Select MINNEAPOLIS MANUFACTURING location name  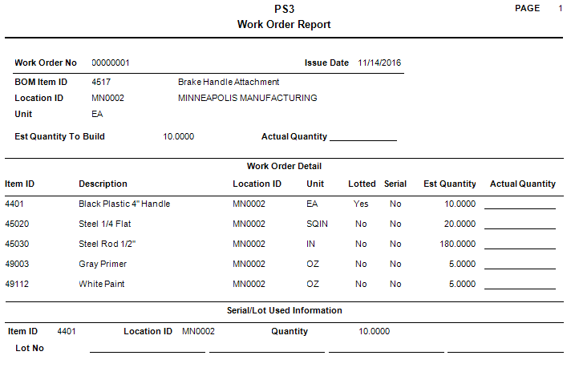247,98
